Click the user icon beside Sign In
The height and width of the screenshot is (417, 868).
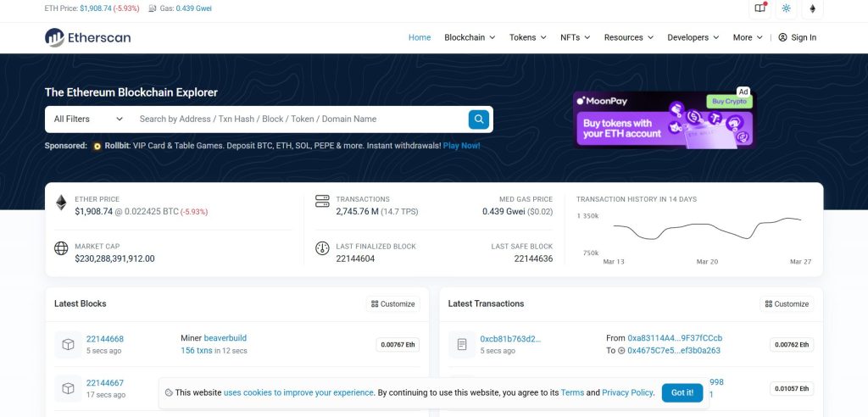(782, 37)
